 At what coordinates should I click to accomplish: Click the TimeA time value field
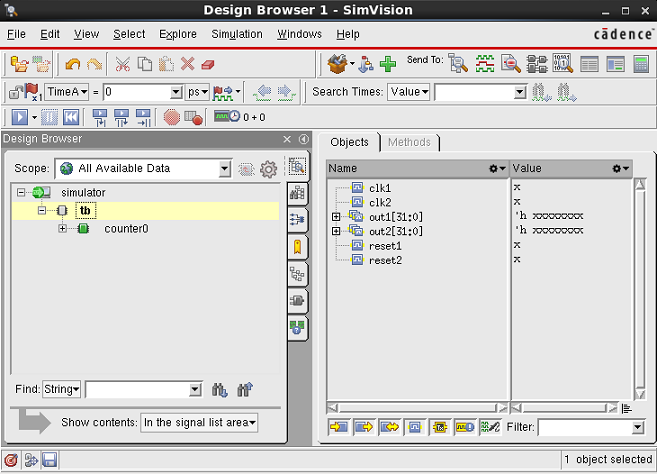pyautogui.click(x=138, y=92)
